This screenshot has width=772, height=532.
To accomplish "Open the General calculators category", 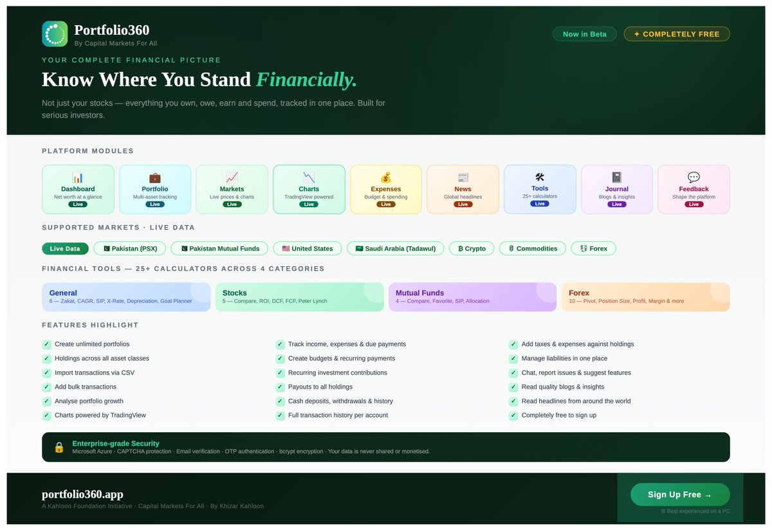I will [126, 297].
